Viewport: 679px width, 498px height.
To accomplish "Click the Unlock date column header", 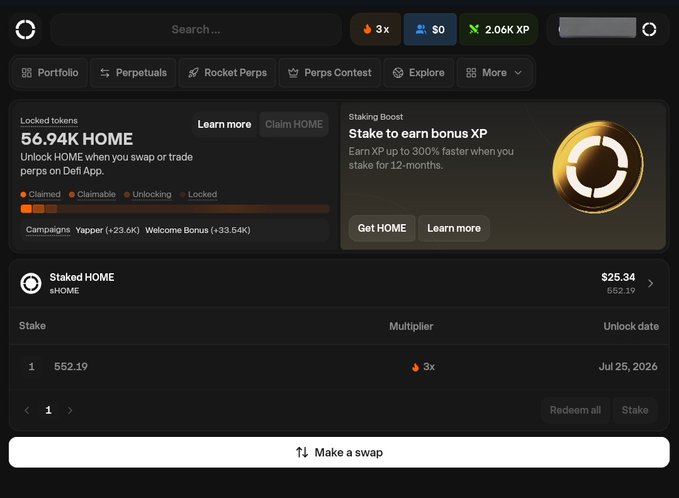I will pyautogui.click(x=631, y=326).
